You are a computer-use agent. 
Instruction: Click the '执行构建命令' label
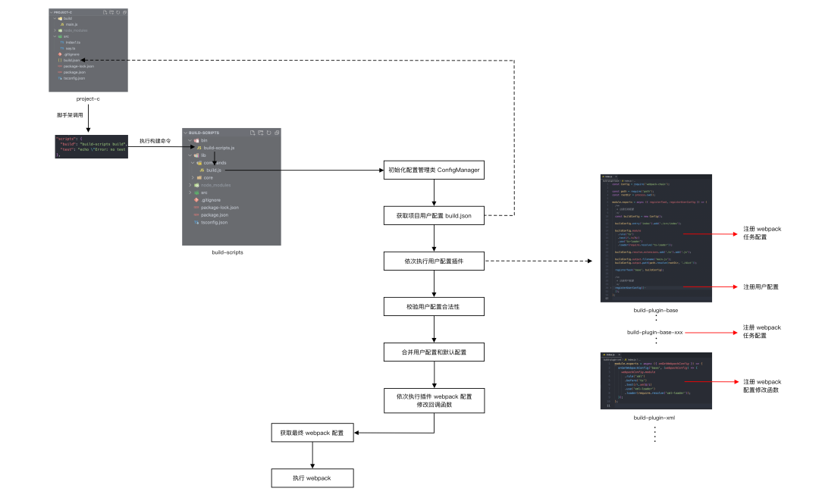155,141
